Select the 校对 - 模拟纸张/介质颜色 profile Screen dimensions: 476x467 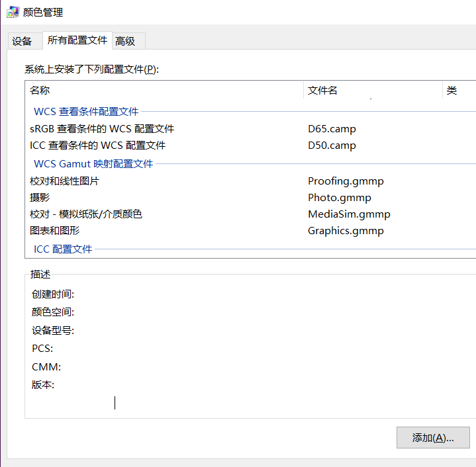[x=86, y=214]
